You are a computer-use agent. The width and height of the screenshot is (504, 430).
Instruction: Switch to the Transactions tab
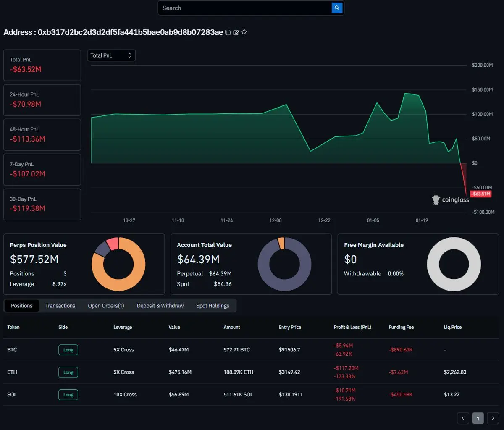pyautogui.click(x=60, y=306)
